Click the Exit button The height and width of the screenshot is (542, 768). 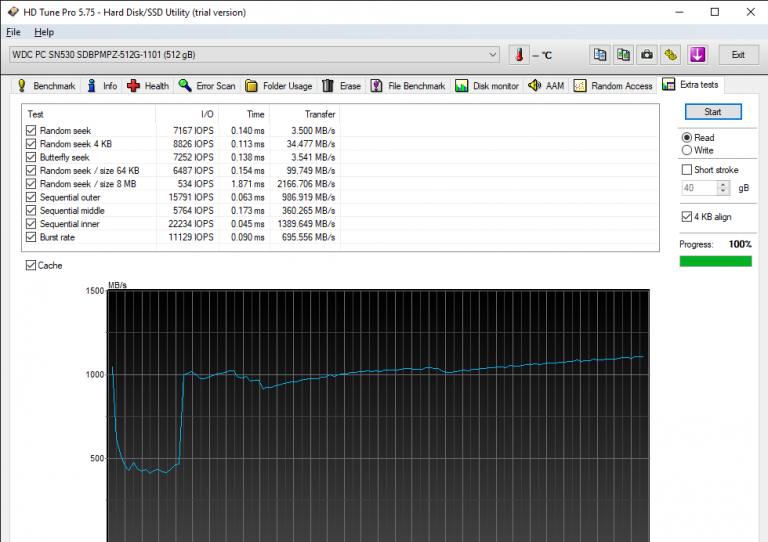(x=738, y=55)
